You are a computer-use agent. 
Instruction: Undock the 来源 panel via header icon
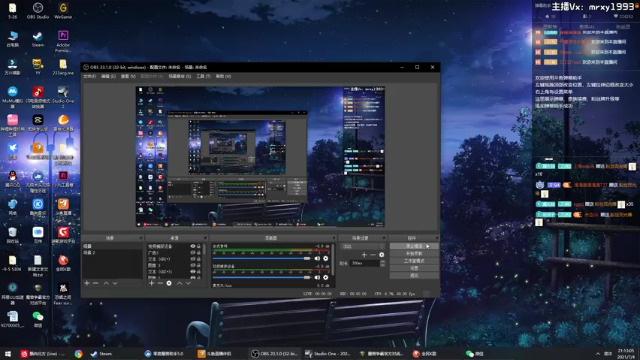[205, 238]
